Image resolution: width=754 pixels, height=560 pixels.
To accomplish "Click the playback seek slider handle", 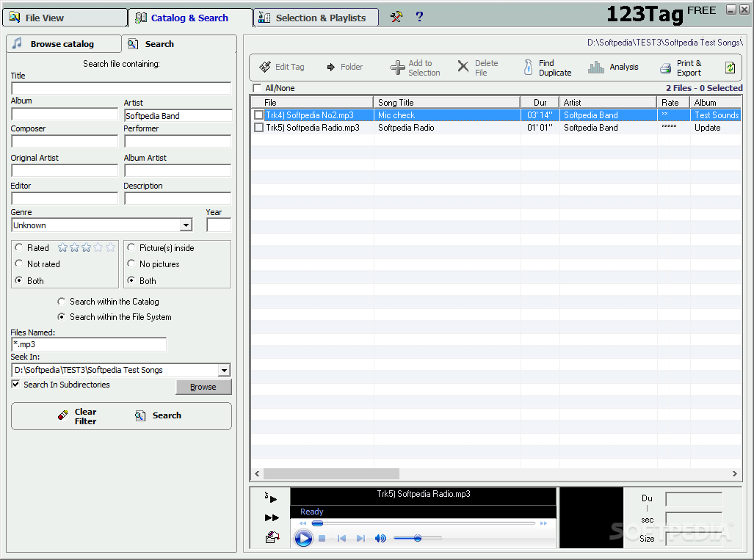I will 317,523.
